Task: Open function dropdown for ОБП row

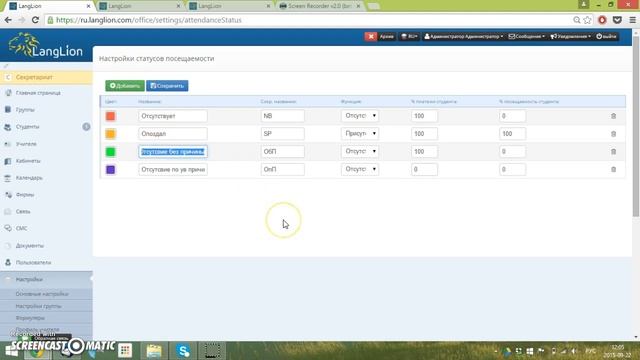Action: coord(360,151)
